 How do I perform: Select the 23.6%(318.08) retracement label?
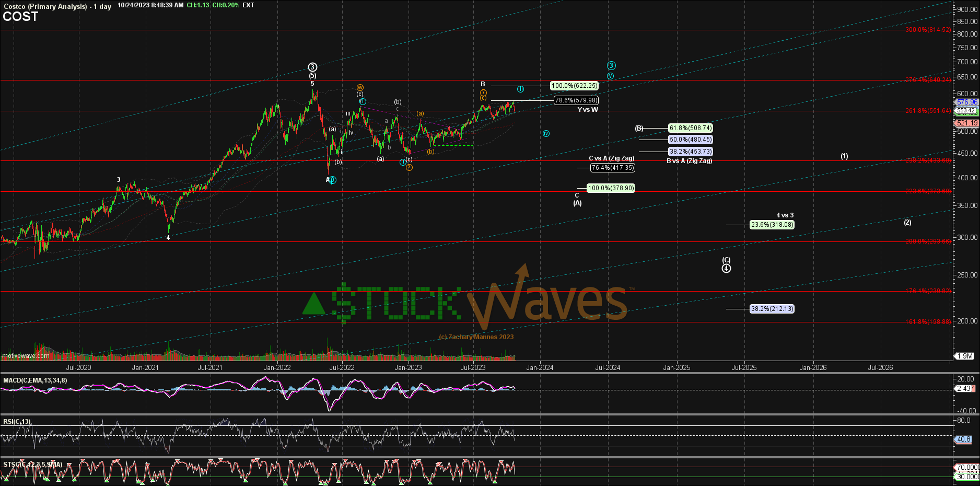click(x=772, y=225)
